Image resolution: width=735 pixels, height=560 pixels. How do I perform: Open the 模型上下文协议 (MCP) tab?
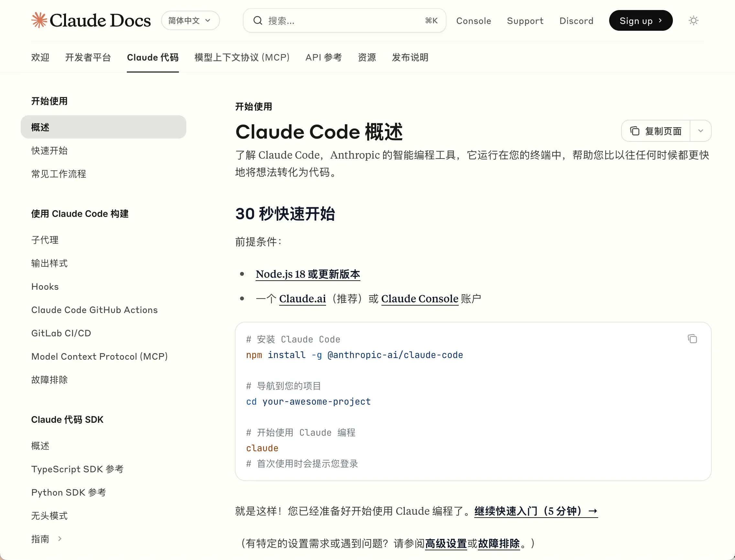pyautogui.click(x=242, y=57)
